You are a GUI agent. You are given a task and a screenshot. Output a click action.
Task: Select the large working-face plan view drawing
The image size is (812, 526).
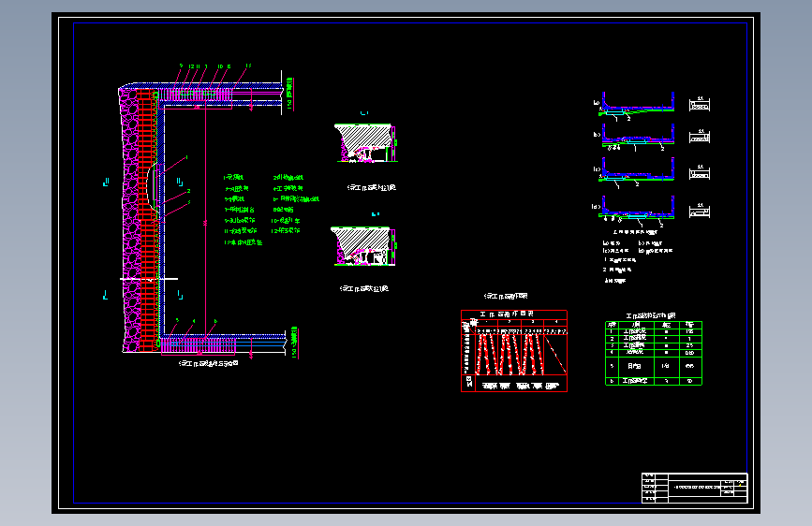tap(203, 217)
